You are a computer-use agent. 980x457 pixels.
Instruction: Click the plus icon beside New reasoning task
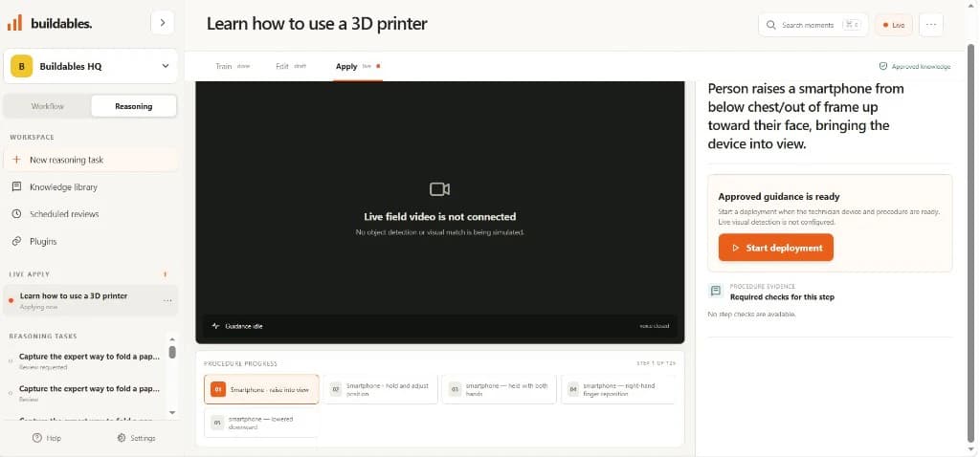[x=17, y=160]
